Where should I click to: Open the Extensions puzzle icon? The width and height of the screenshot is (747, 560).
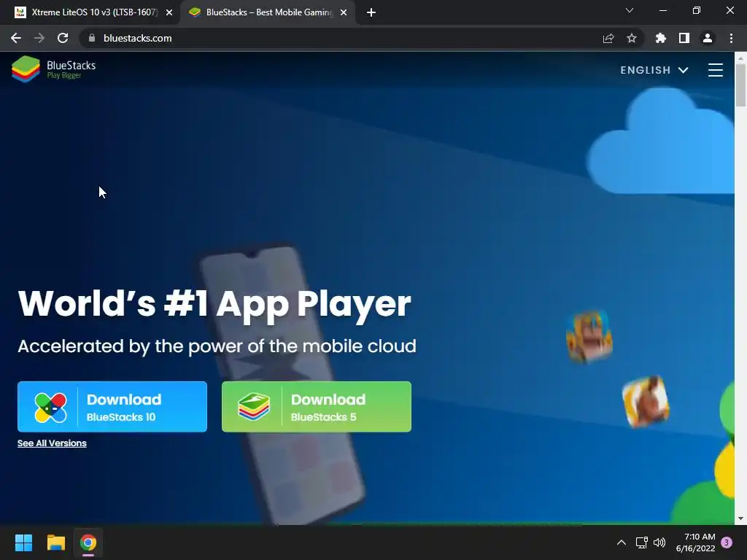661,38
